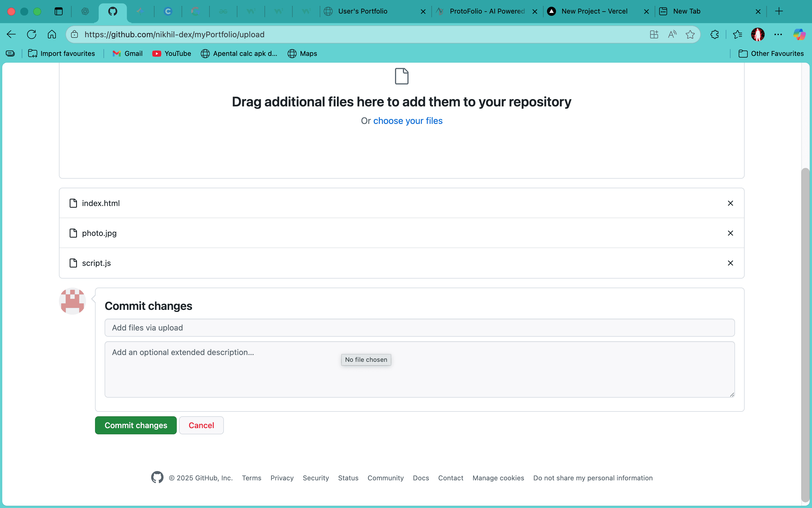Image resolution: width=812 pixels, height=508 pixels.
Task: Open Settings and more ellipsis menu
Action: click(x=778, y=34)
